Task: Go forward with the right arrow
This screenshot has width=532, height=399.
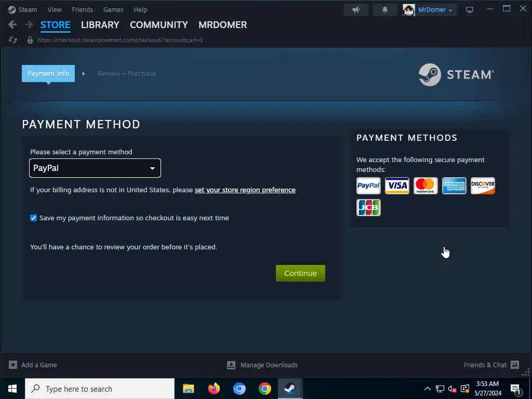Action: (29, 24)
